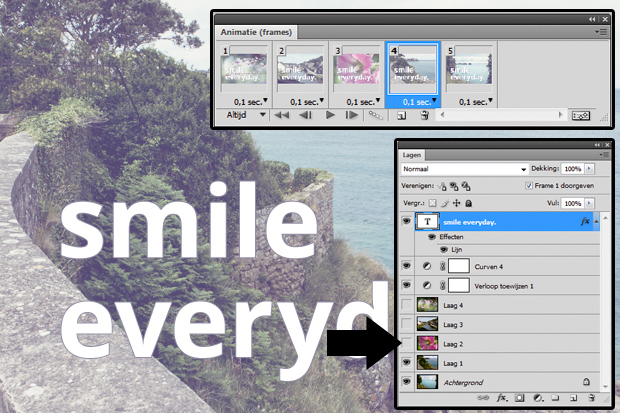Play the frame animation

(330, 115)
